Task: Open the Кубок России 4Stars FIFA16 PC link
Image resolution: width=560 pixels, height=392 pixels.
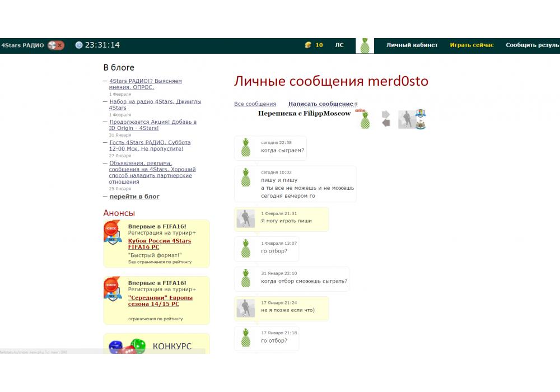Action: [159, 244]
